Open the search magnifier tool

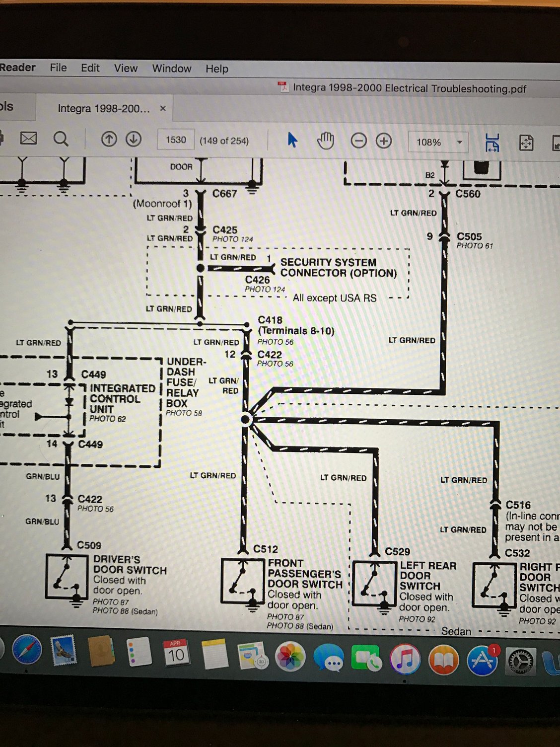click(x=61, y=139)
